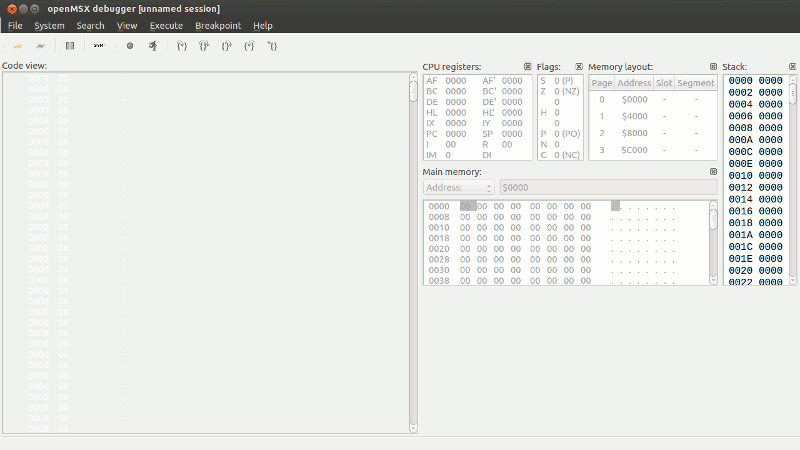Screen dimensions: 800x450
Task: Click the C flag value 0 (NC)
Action: (x=567, y=155)
